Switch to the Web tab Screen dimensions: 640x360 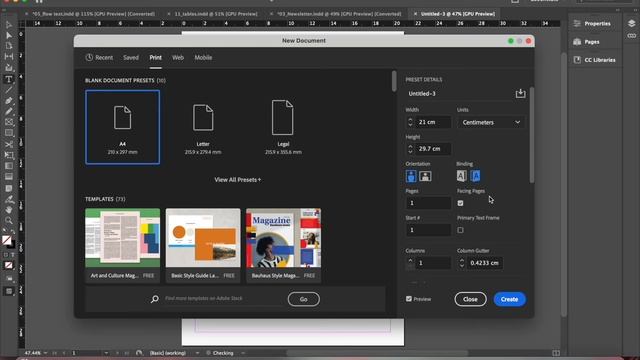(x=178, y=58)
